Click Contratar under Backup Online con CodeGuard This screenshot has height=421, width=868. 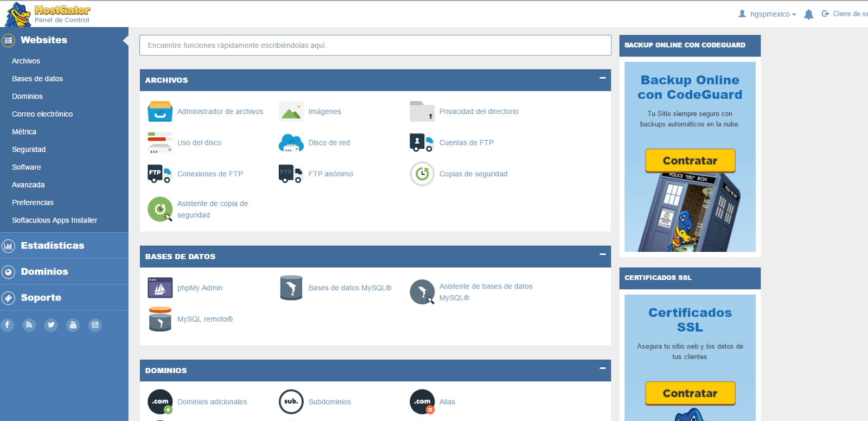coord(690,161)
